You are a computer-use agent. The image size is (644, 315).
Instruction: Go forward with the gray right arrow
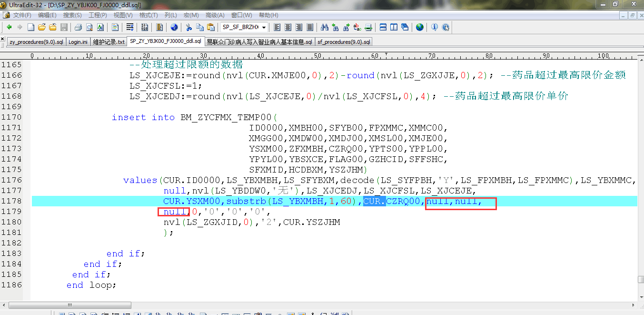[20, 27]
